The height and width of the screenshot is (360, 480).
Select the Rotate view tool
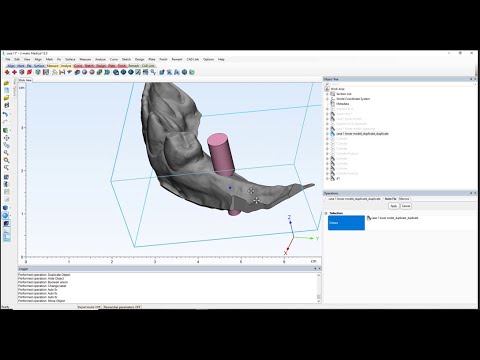pyautogui.click(x=6, y=145)
